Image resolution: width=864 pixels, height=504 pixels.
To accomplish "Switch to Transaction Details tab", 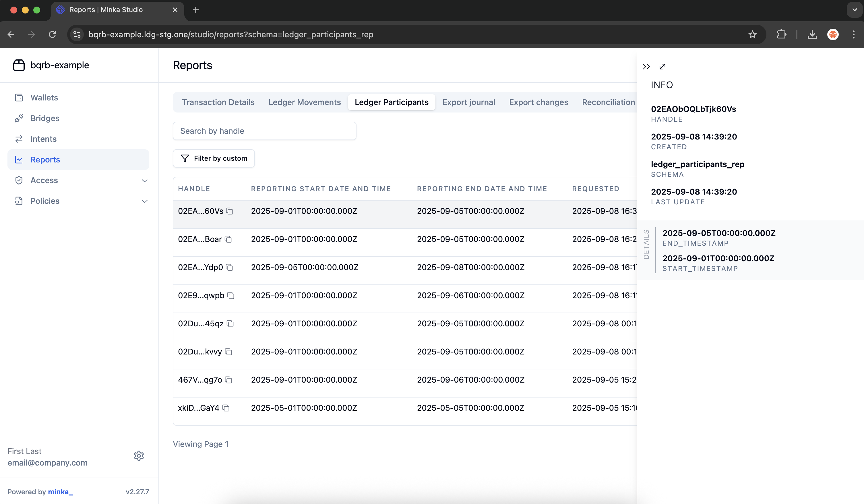I will tap(218, 102).
